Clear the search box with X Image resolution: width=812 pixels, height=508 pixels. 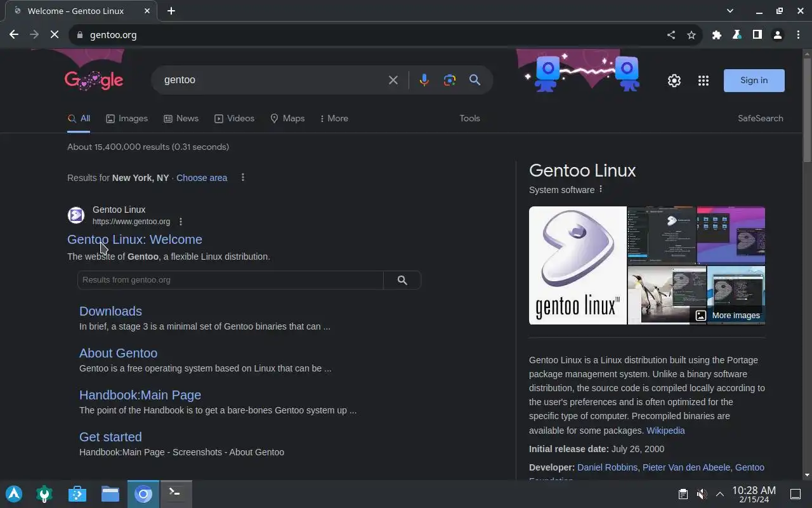coord(393,80)
